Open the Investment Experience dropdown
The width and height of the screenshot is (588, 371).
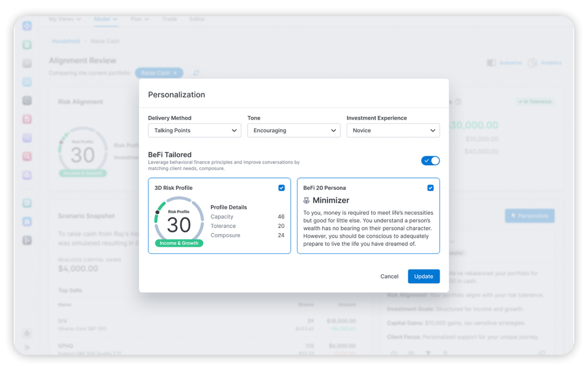click(393, 130)
